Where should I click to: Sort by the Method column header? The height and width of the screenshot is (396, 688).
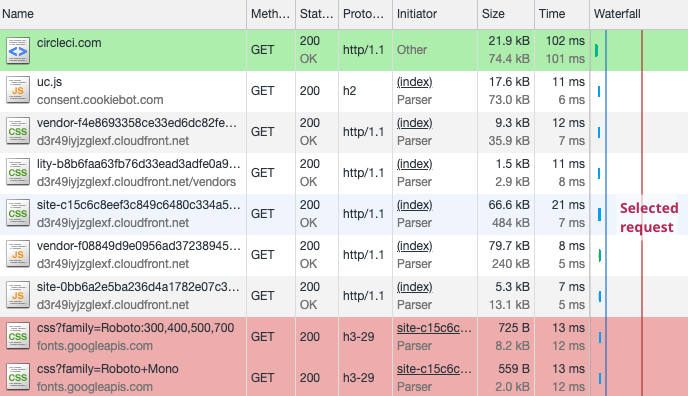click(x=271, y=14)
